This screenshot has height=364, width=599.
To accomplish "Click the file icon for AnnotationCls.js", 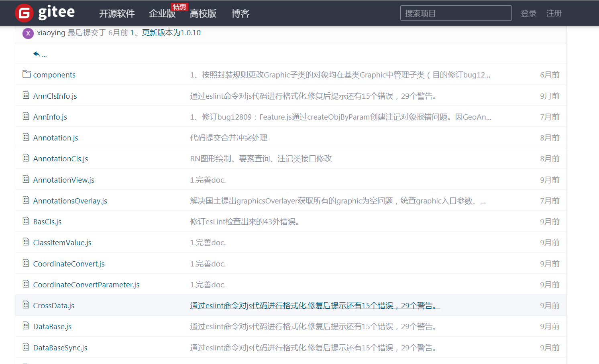I will 26,158.
